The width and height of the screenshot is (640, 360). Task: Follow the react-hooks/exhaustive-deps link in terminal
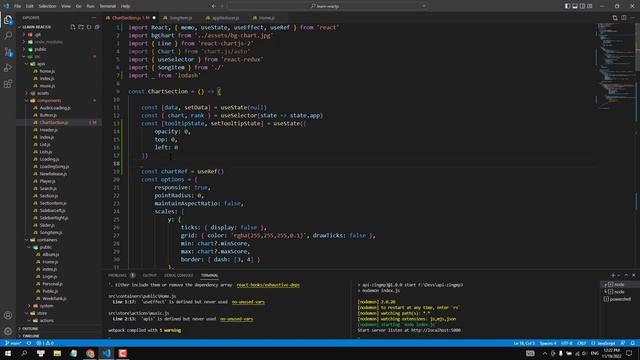[x=268, y=285]
